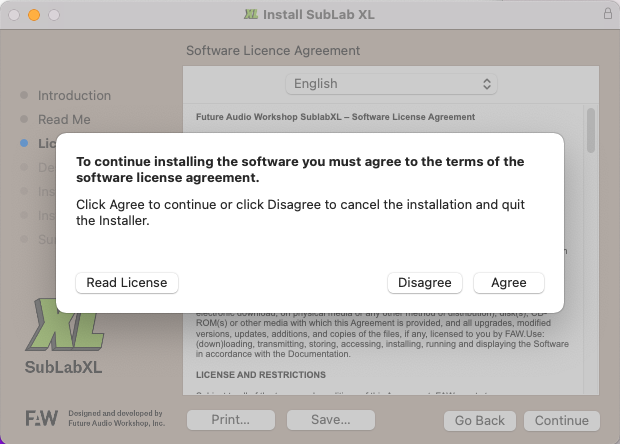620x444 pixels.
Task: Click the Save... button
Action: [331, 419]
